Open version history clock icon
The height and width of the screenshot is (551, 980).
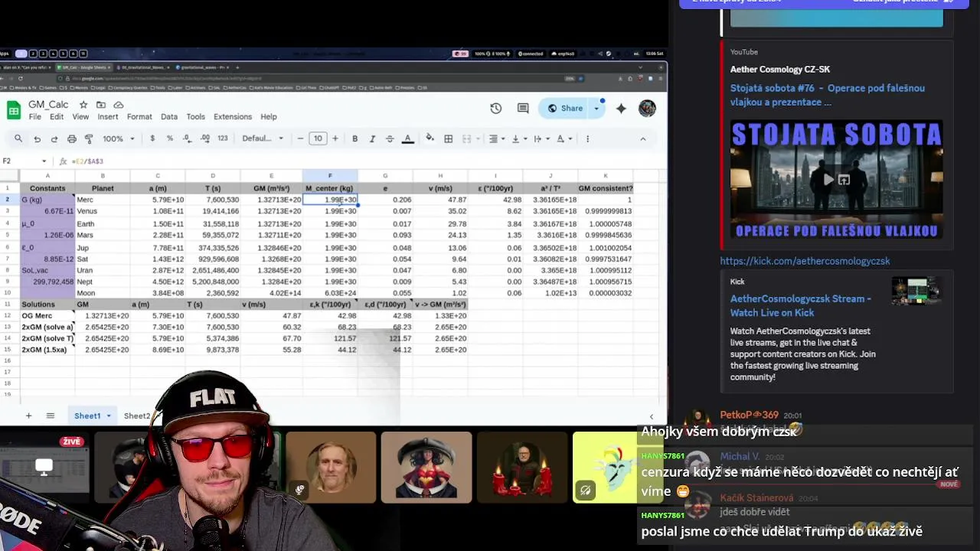(x=495, y=109)
